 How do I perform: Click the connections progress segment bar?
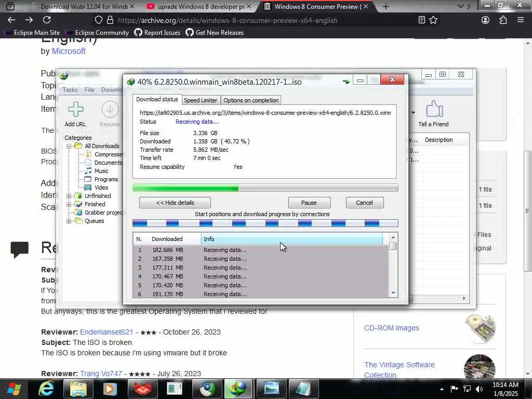coord(265,223)
